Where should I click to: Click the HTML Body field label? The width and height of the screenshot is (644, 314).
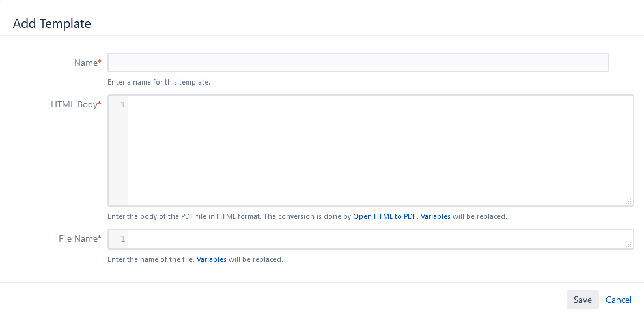pyautogui.click(x=74, y=104)
